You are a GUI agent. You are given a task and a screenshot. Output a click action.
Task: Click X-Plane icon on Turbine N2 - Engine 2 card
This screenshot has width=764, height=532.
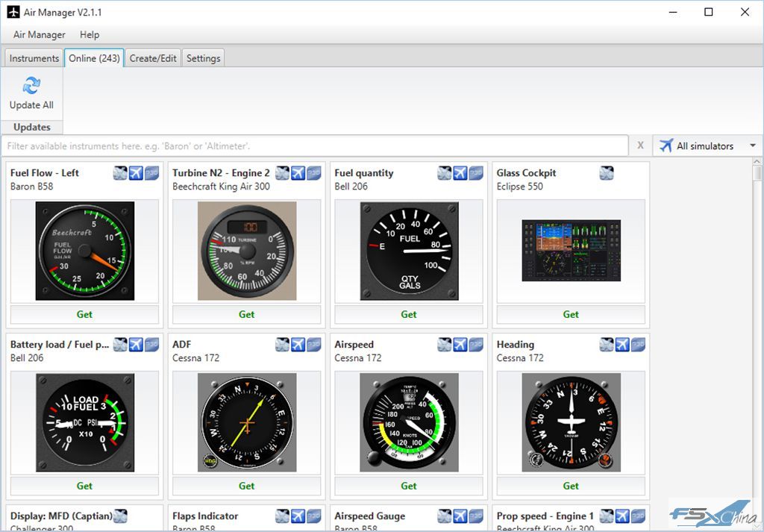283,173
